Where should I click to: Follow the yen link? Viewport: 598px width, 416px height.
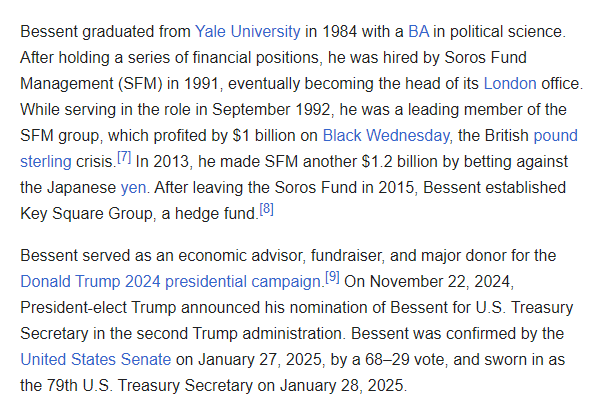(133, 188)
